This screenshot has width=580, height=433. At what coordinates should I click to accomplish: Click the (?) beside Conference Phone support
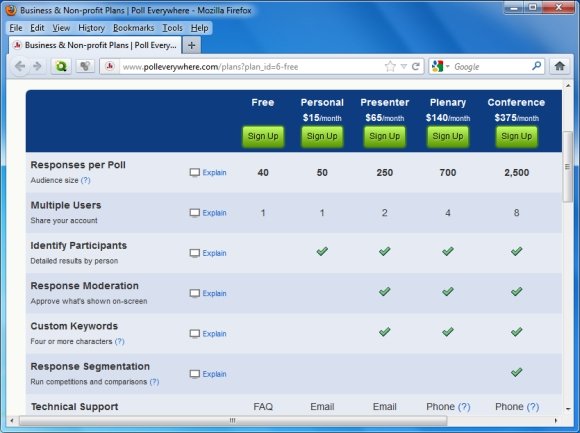(533, 407)
